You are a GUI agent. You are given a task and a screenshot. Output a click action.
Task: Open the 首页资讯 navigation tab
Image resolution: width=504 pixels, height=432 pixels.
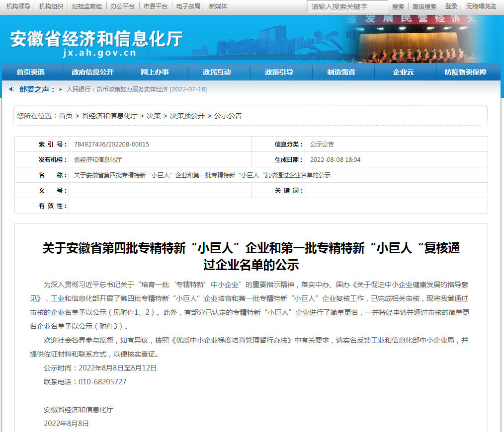(x=31, y=72)
